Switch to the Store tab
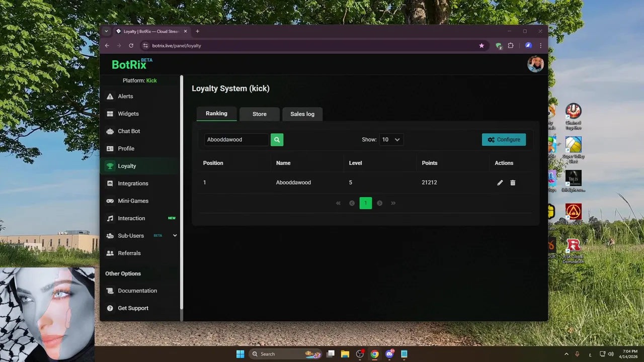This screenshot has height=362, width=644. point(260,114)
